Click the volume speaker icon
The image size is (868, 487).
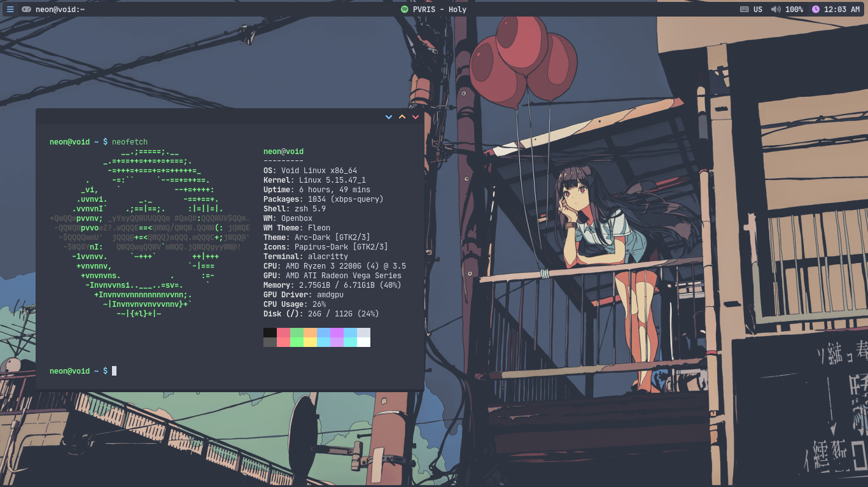tap(776, 10)
